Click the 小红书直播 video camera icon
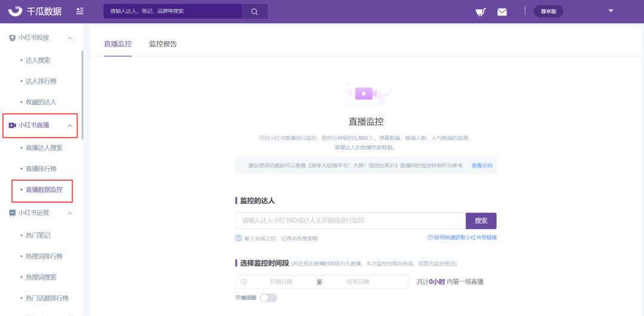This screenshot has height=316, width=644. [x=13, y=125]
